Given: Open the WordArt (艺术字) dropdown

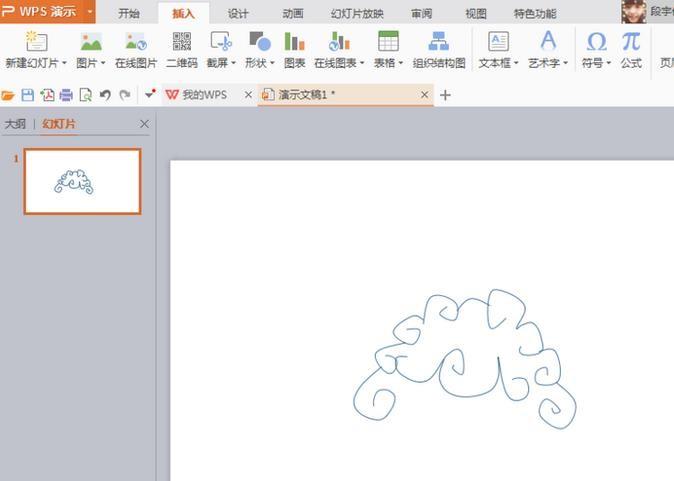Looking at the screenshot, I should pyautogui.click(x=566, y=63).
